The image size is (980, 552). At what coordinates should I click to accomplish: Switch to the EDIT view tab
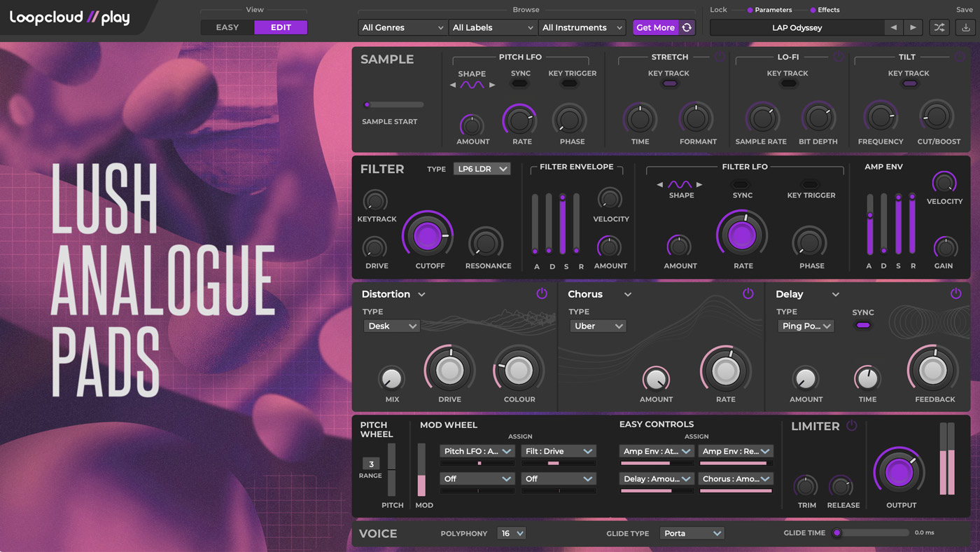(x=281, y=27)
